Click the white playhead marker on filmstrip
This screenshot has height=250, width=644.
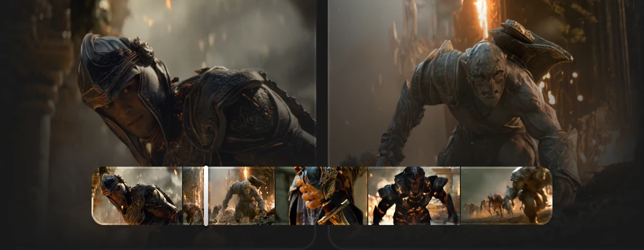click(x=206, y=196)
